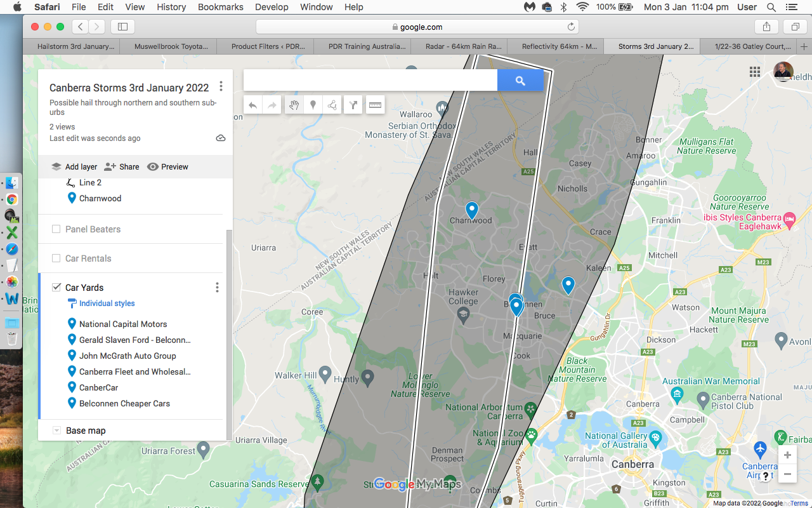The height and width of the screenshot is (508, 812).
Task: Click the blue pin near Kaleen on map
Action: pyautogui.click(x=568, y=285)
